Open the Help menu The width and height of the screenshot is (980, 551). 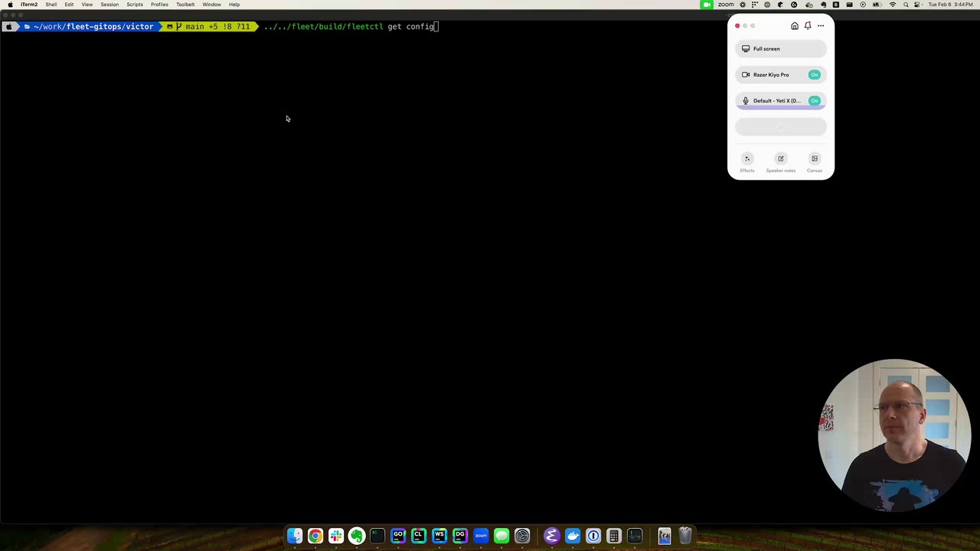pos(234,5)
